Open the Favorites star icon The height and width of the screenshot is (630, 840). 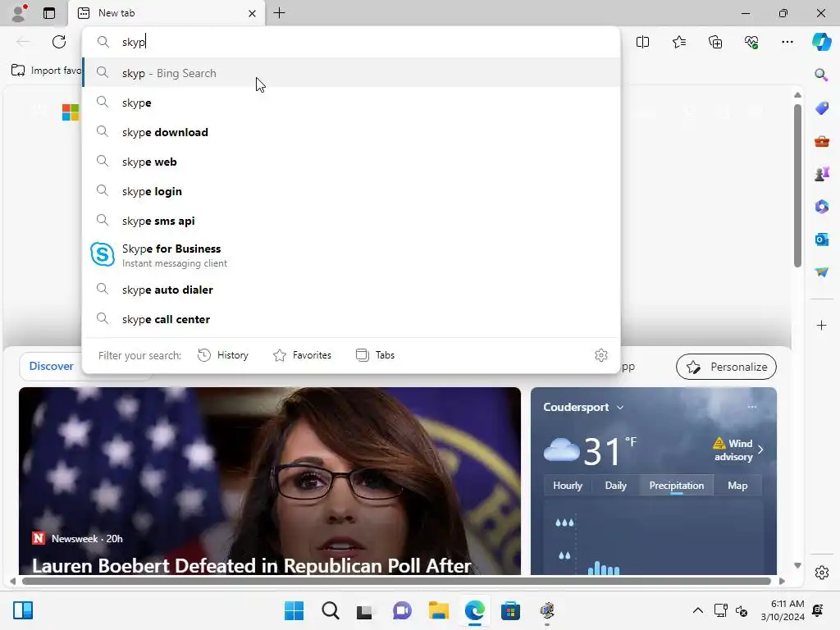point(678,42)
